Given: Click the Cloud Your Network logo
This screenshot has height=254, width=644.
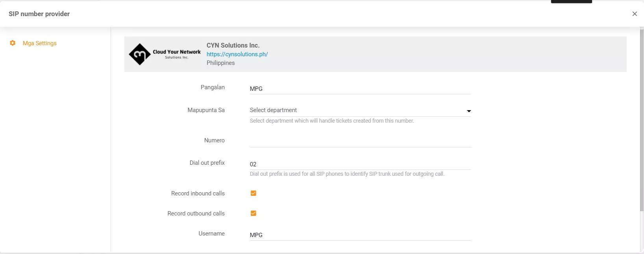Looking at the screenshot, I should point(165,54).
